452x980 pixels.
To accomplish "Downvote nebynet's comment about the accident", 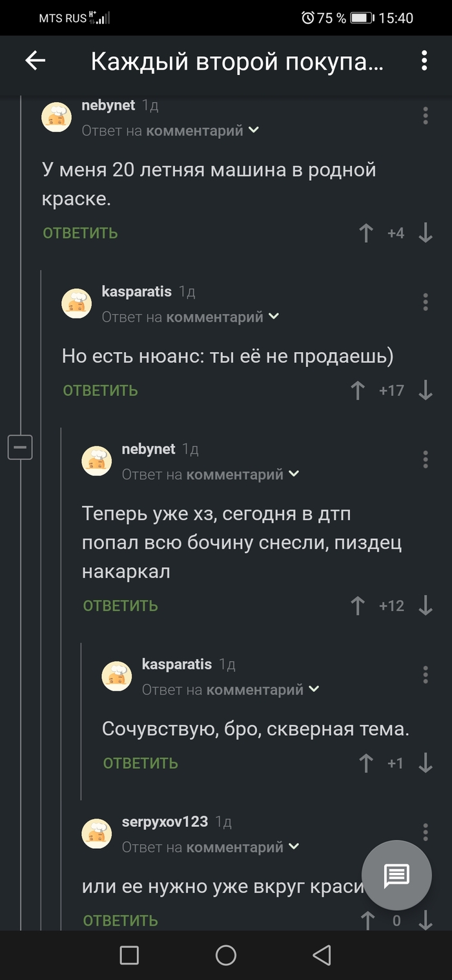I will 425,605.
